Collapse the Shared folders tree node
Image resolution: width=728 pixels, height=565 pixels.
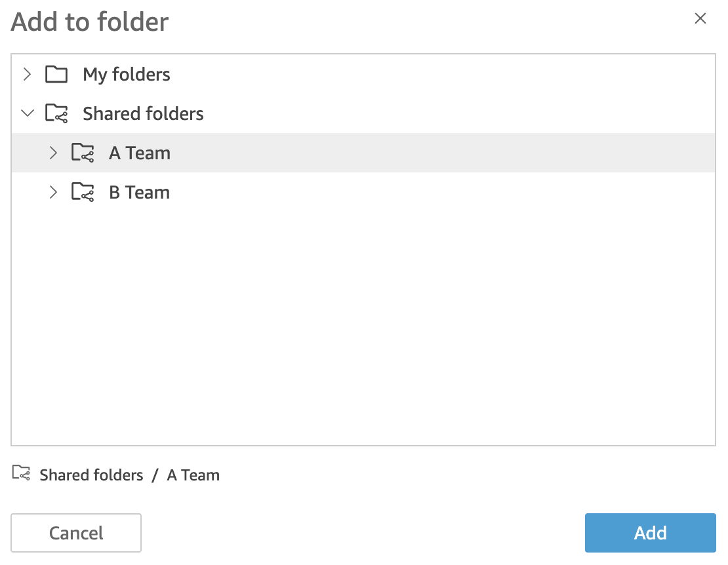point(28,113)
